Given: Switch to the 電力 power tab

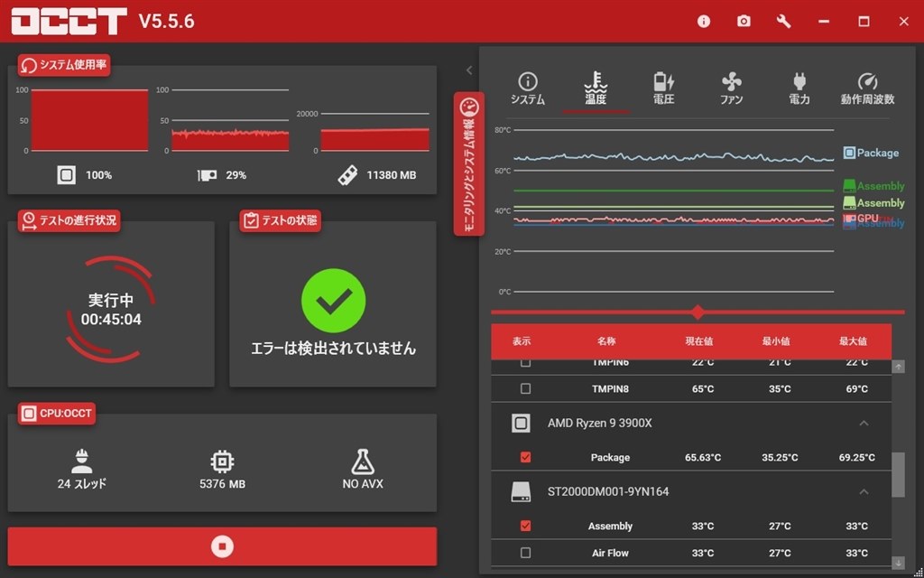Looking at the screenshot, I should pyautogui.click(x=799, y=89).
